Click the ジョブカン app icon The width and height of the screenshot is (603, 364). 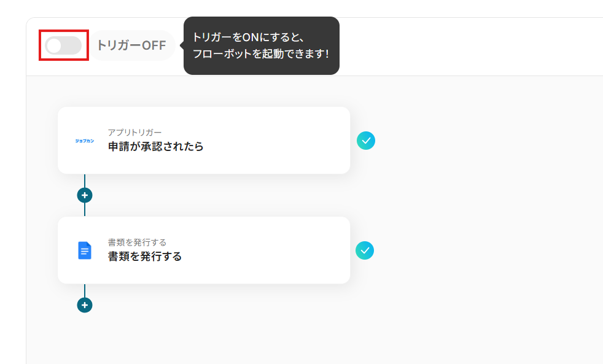pos(85,141)
